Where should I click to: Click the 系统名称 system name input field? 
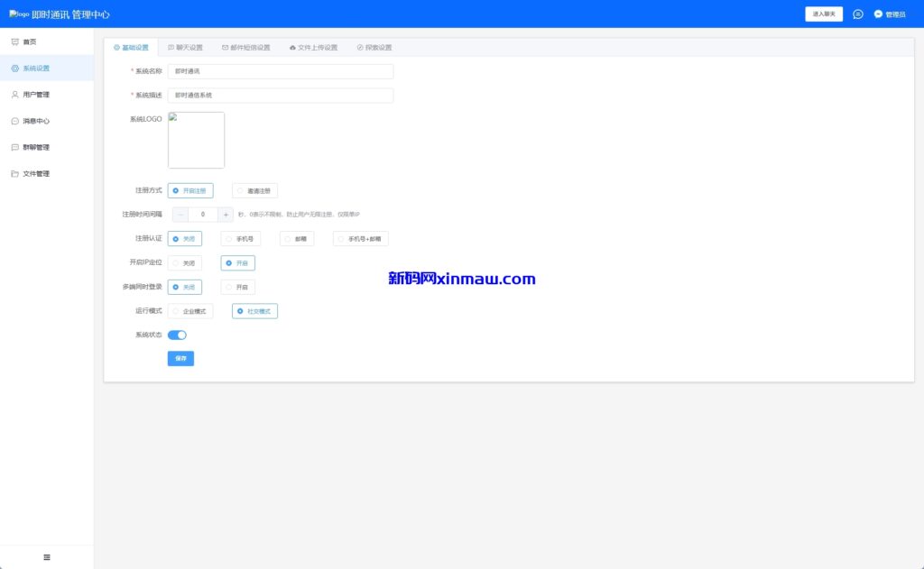(281, 71)
